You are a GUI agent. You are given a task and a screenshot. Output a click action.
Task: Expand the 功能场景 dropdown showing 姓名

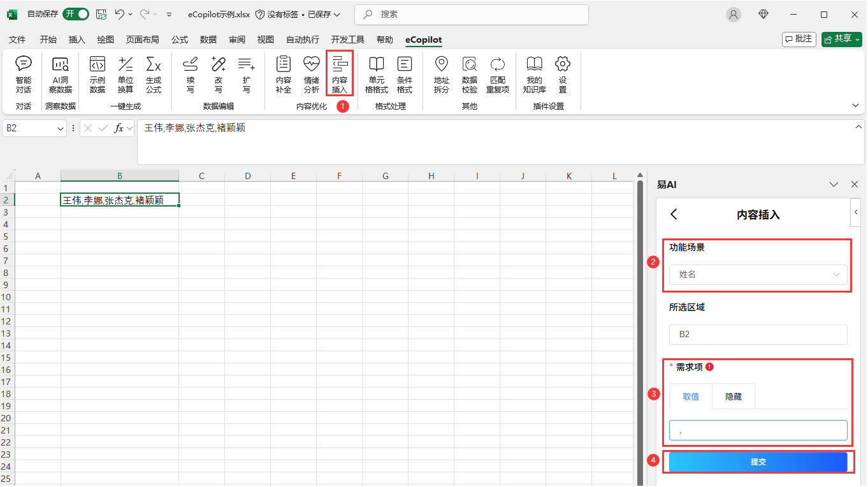tap(758, 275)
